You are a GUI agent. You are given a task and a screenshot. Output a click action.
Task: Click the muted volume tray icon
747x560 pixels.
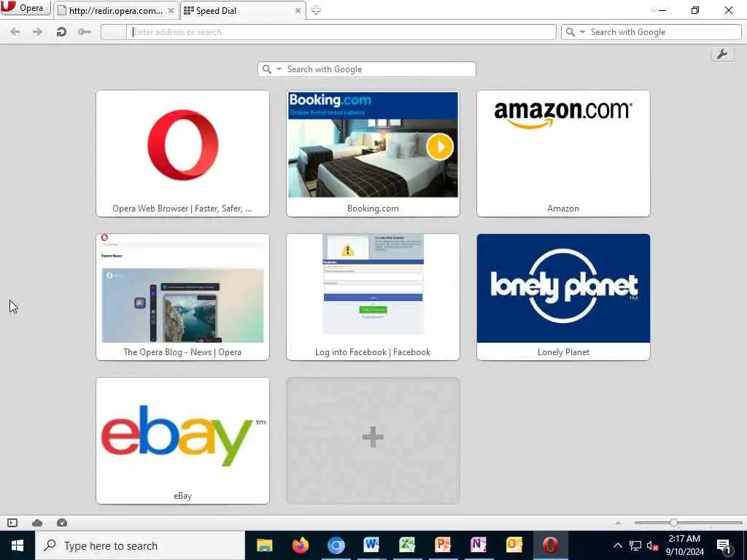[652, 545]
